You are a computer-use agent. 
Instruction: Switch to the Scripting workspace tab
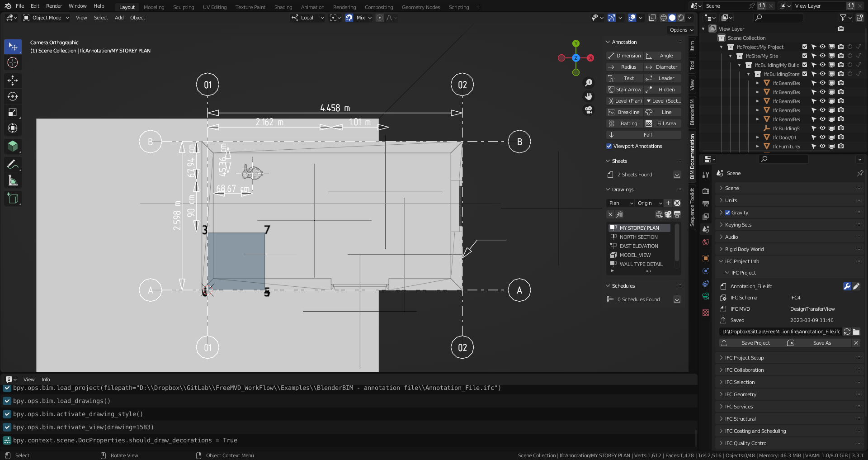[458, 7]
